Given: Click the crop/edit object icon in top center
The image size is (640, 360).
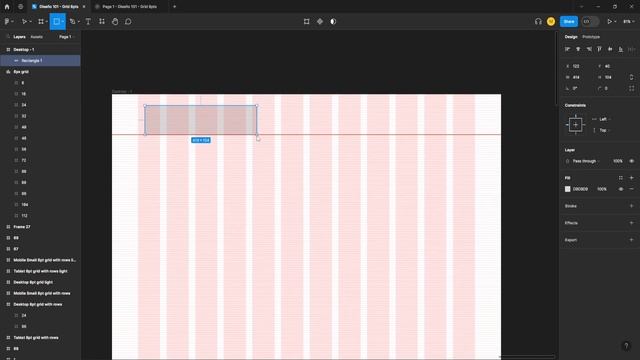Looking at the screenshot, I should coord(307,22).
